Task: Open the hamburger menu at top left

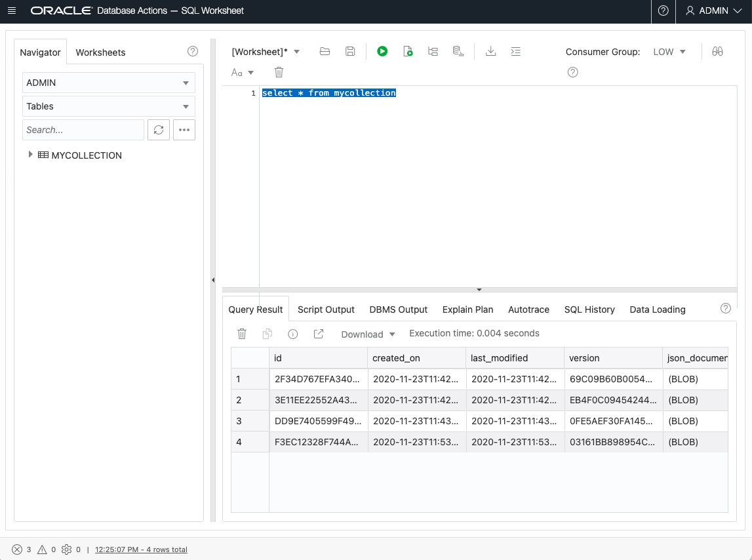Action: click(x=12, y=11)
